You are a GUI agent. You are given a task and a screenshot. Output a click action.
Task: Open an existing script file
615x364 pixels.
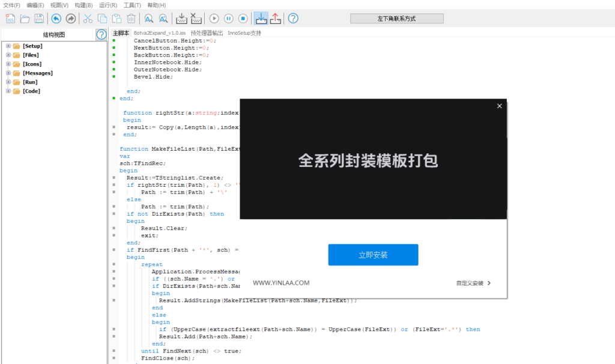pos(25,18)
